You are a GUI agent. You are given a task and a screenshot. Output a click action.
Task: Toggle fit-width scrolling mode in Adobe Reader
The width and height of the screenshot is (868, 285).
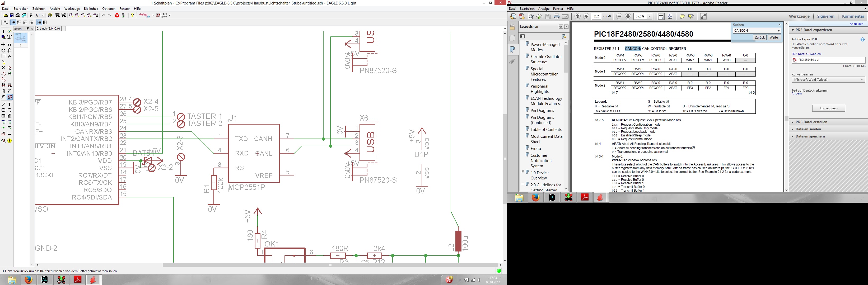pyautogui.click(x=661, y=16)
